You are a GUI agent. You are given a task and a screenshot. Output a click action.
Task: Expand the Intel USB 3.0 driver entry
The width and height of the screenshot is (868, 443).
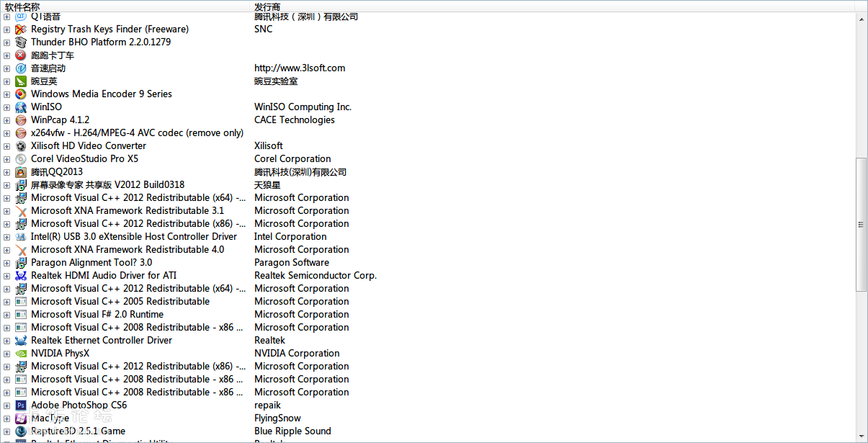pyautogui.click(x=7, y=237)
